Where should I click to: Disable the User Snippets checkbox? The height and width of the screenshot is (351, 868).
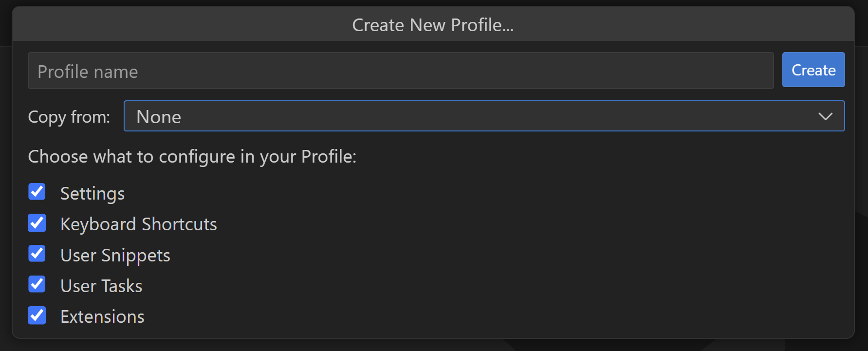click(37, 254)
